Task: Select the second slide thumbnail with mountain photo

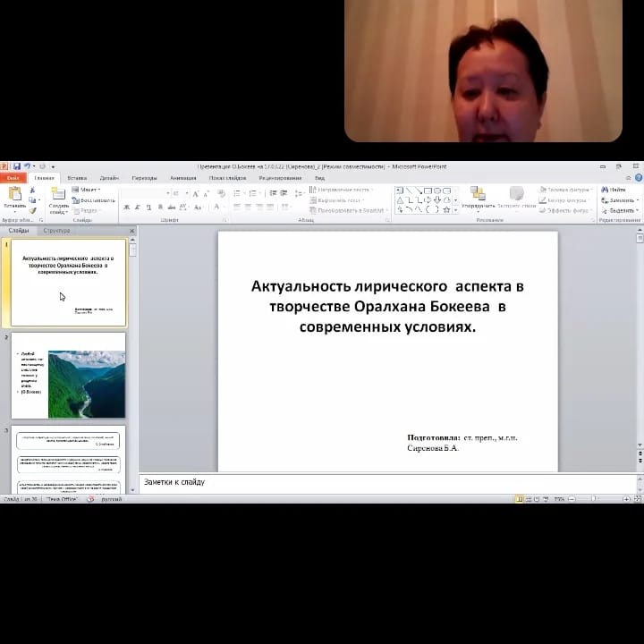Action: tap(69, 377)
